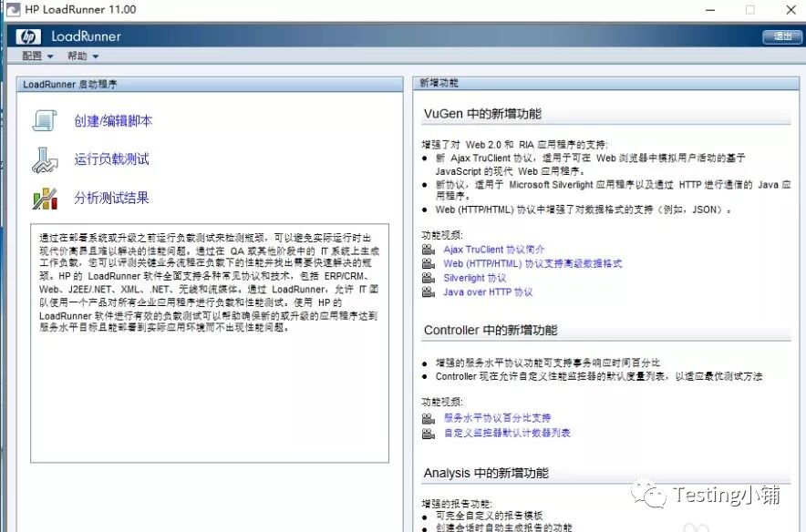Click the Create/Edit Script scroll icon
The width and height of the screenshot is (806, 532).
45,120
